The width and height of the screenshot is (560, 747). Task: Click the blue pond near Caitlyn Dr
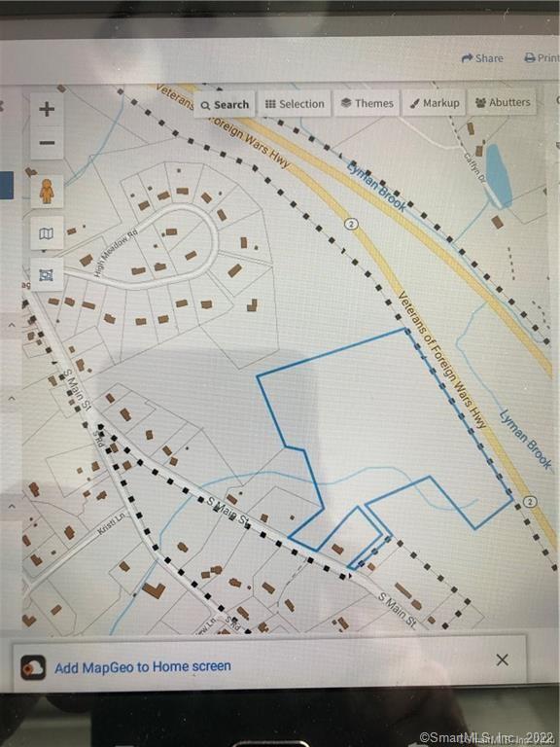point(498,175)
